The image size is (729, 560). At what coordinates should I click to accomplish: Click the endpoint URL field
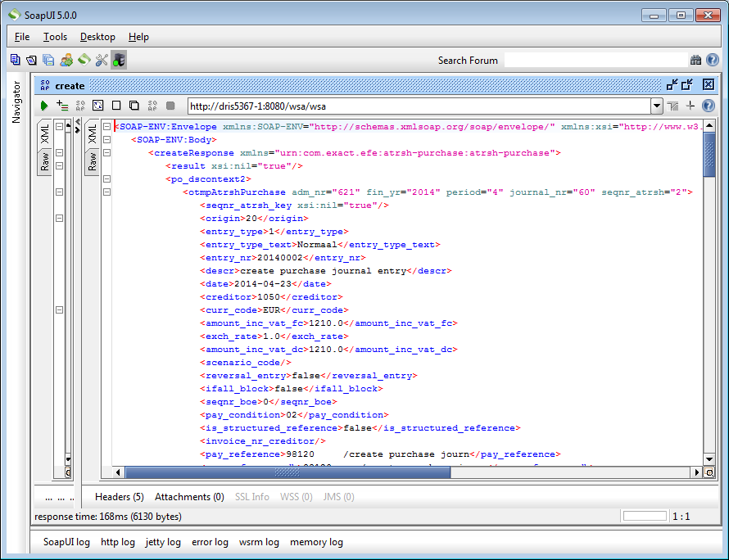[x=419, y=106]
